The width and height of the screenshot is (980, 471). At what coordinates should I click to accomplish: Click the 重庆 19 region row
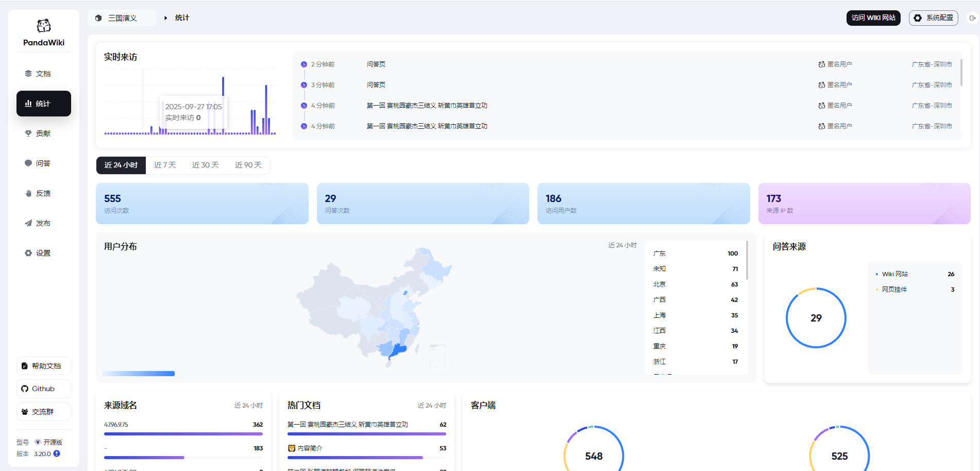(695, 346)
